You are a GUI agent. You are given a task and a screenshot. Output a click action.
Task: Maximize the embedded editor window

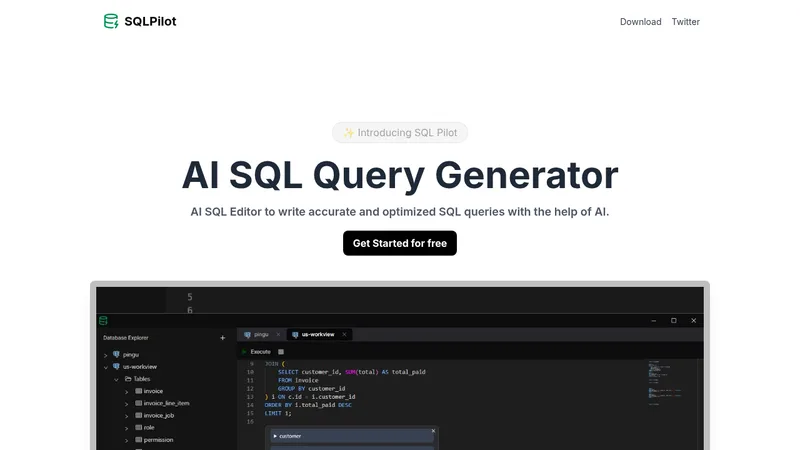point(673,321)
